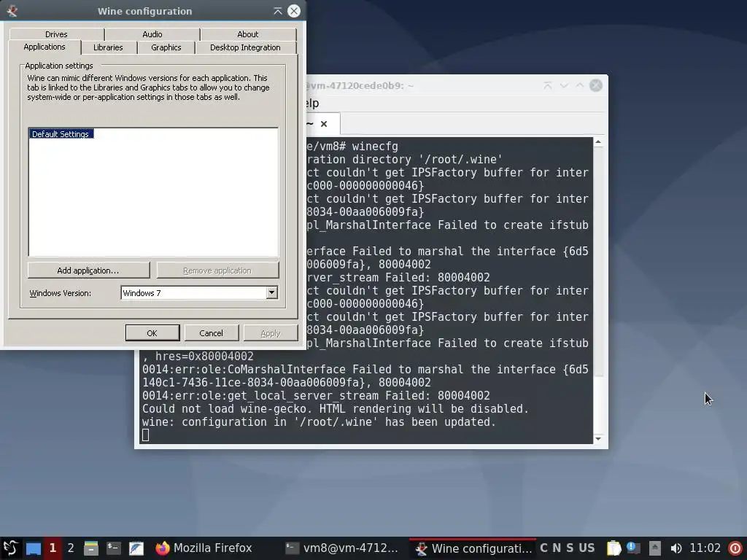Click the caps lock C indicator
The width and height of the screenshot is (747, 560).
(544, 548)
